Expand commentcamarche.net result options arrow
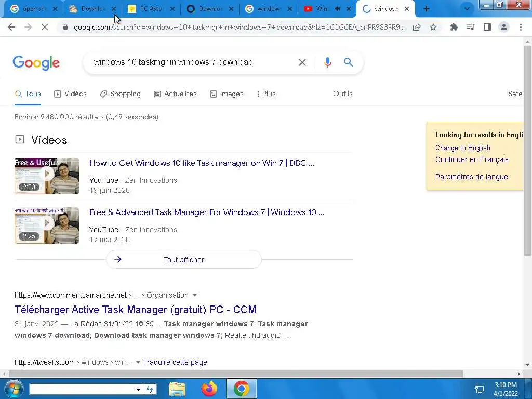Viewport: 532px width, 399px height. point(194,295)
